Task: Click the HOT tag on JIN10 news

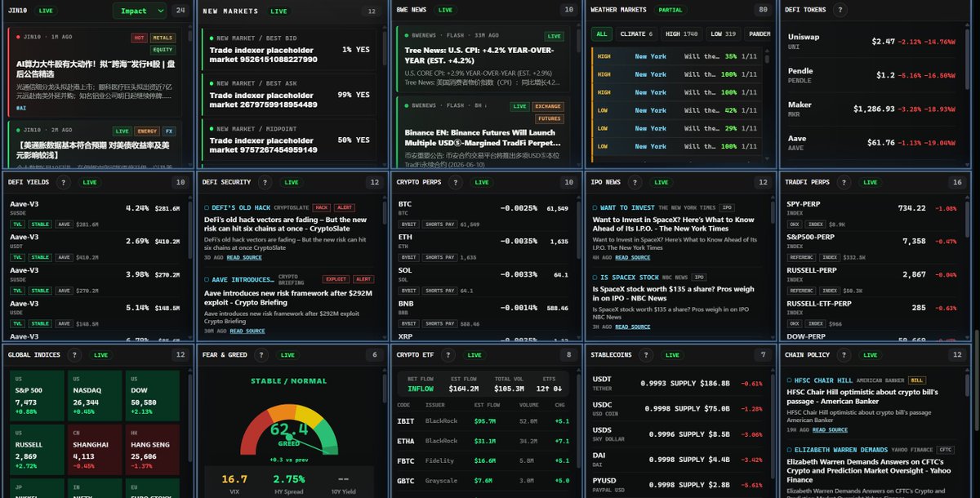Action: 139,38
